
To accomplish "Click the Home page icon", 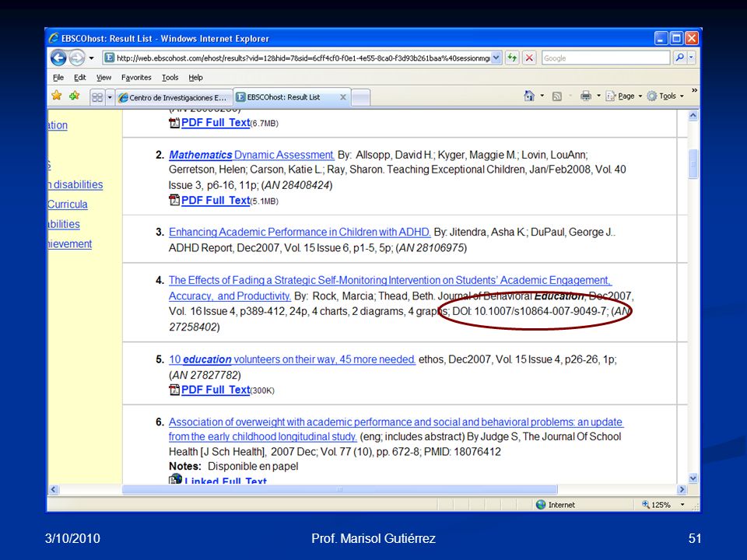I will 529,96.
